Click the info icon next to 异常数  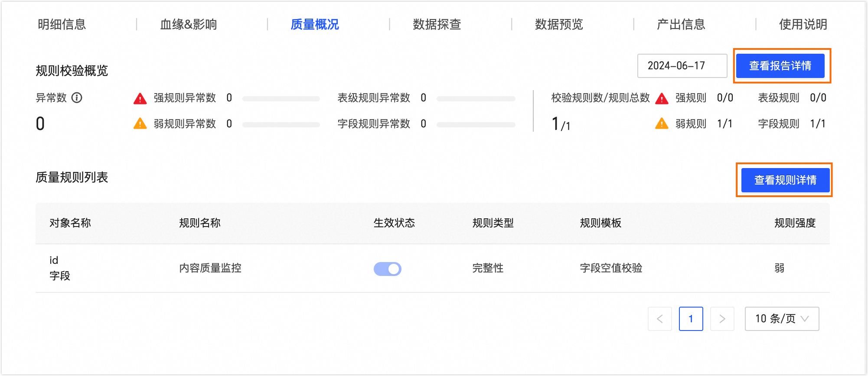pyautogui.click(x=77, y=98)
